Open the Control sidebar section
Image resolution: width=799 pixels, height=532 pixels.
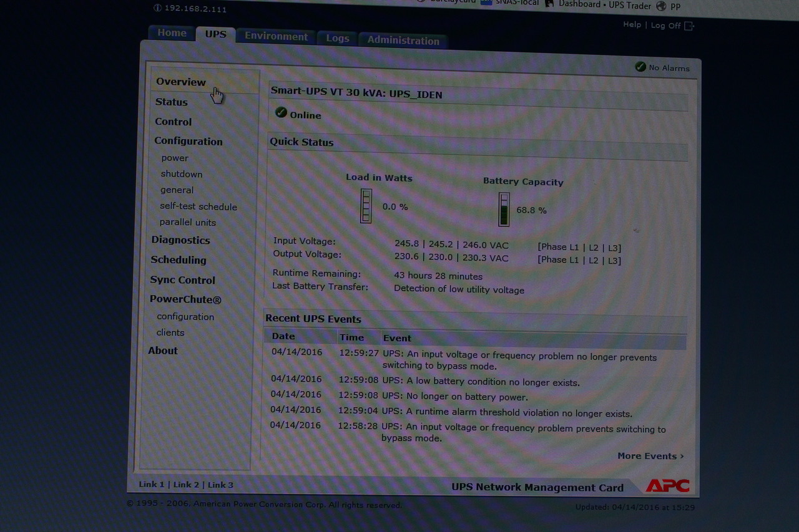[173, 122]
